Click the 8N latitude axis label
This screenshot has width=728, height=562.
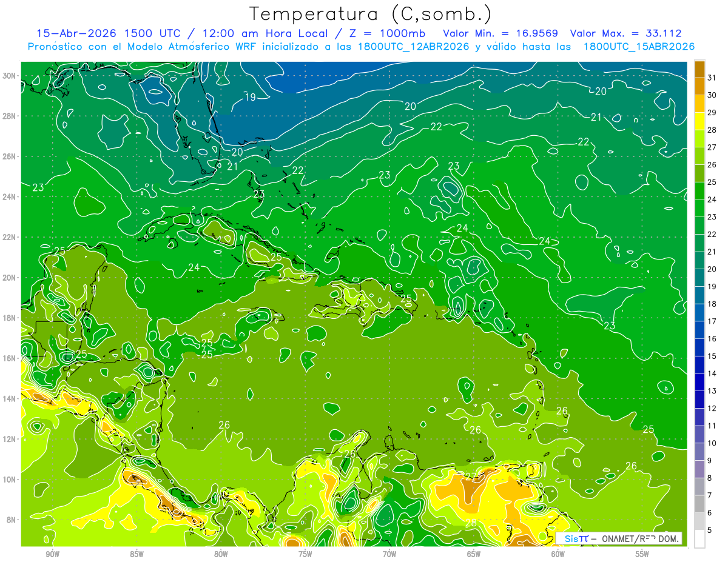point(12,520)
